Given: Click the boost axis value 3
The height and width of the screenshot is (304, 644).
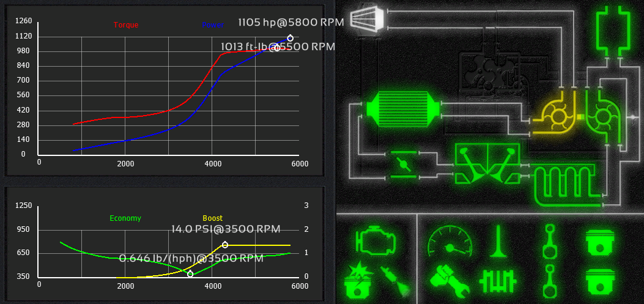Looking at the screenshot, I should coord(306,206).
